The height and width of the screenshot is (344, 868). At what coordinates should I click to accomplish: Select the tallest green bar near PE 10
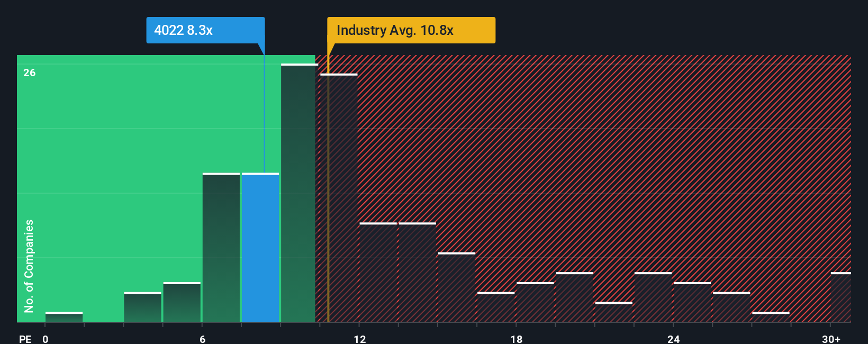[x=299, y=193]
